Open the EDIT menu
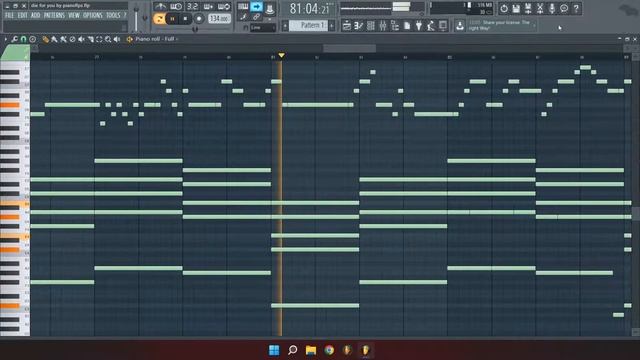 coord(22,16)
